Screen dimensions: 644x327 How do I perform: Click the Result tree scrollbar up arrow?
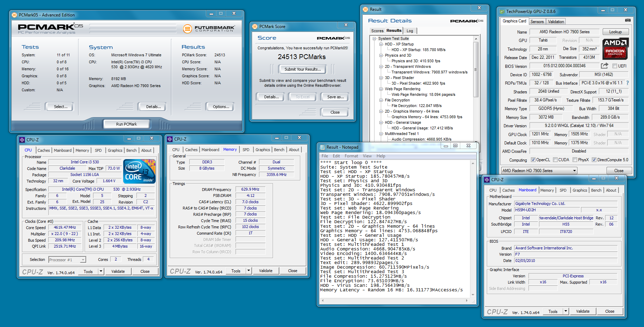tap(476, 38)
